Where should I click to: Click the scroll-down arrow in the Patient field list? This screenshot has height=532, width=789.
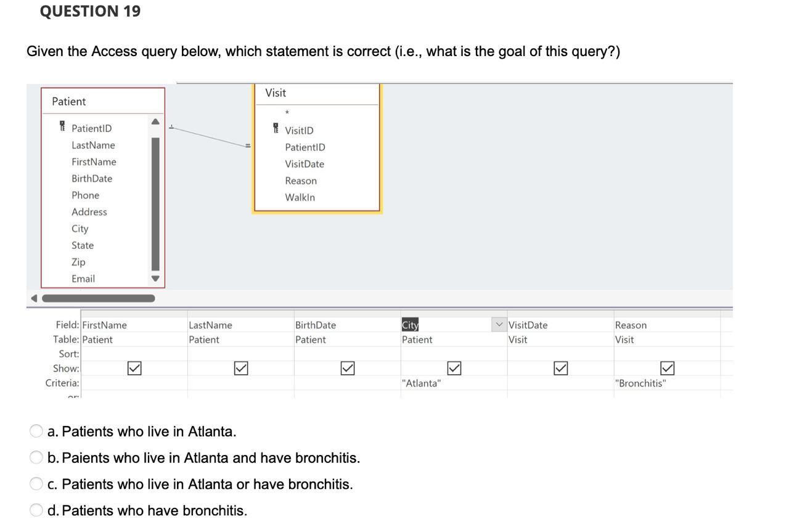pos(155,277)
